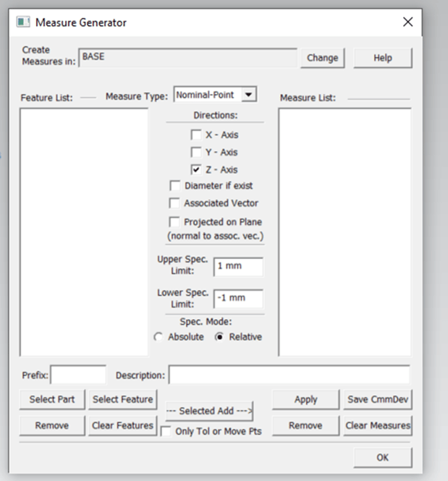Click the Selected Add arrow button
This screenshot has height=481, width=448.
[210, 411]
